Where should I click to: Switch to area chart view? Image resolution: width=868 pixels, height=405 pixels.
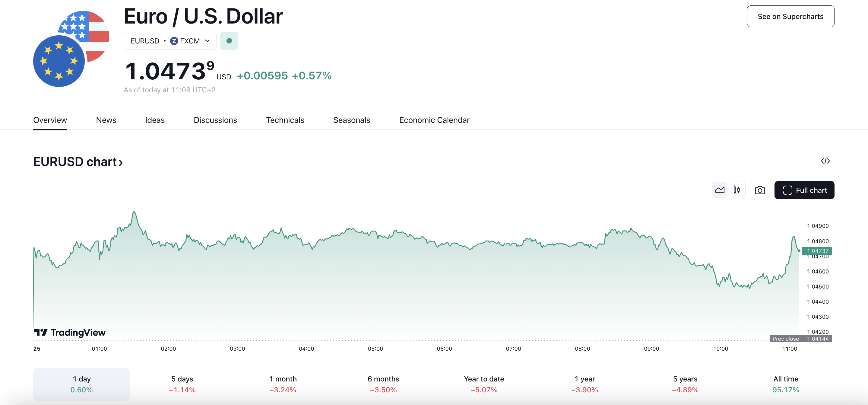tap(719, 190)
